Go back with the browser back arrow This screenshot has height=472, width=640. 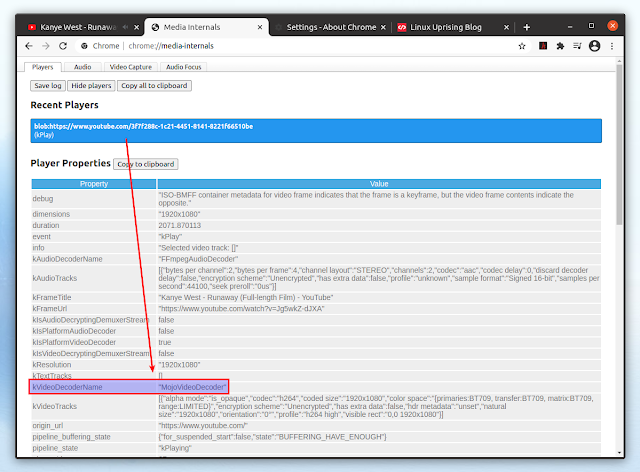pos(29,46)
